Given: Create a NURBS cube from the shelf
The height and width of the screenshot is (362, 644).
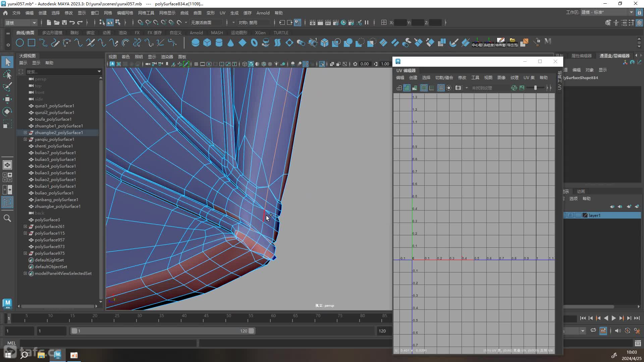Looking at the screenshot, I should [x=207, y=43].
